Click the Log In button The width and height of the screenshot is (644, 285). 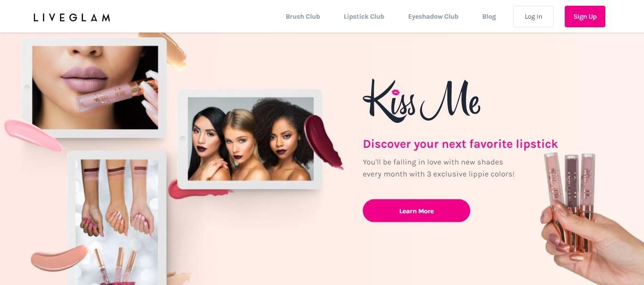click(x=533, y=17)
